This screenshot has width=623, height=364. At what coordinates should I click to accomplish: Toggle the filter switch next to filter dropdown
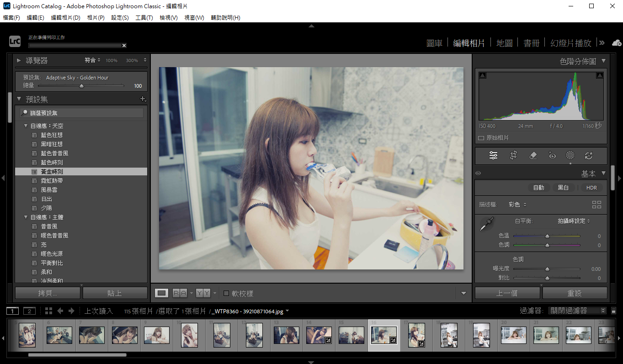point(615,311)
